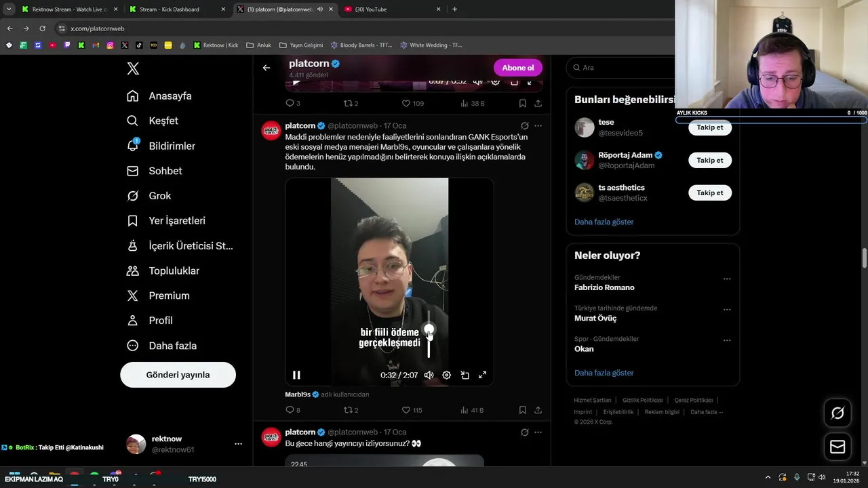Click the Marbl9s video source link
The image size is (868, 488).
[297, 394]
